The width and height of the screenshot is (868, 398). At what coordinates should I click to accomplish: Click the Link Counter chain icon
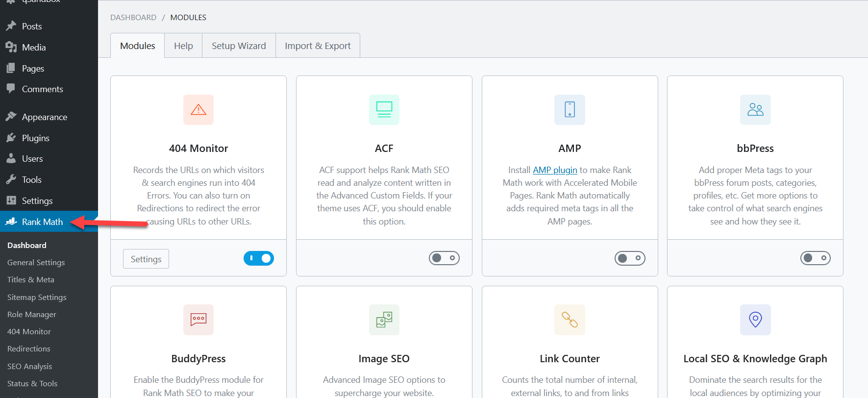coord(570,320)
